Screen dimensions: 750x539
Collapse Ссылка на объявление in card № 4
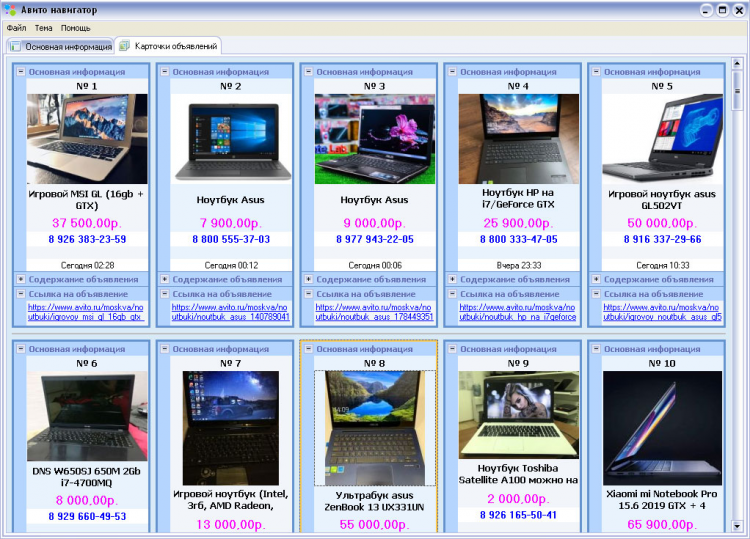tap(452, 294)
